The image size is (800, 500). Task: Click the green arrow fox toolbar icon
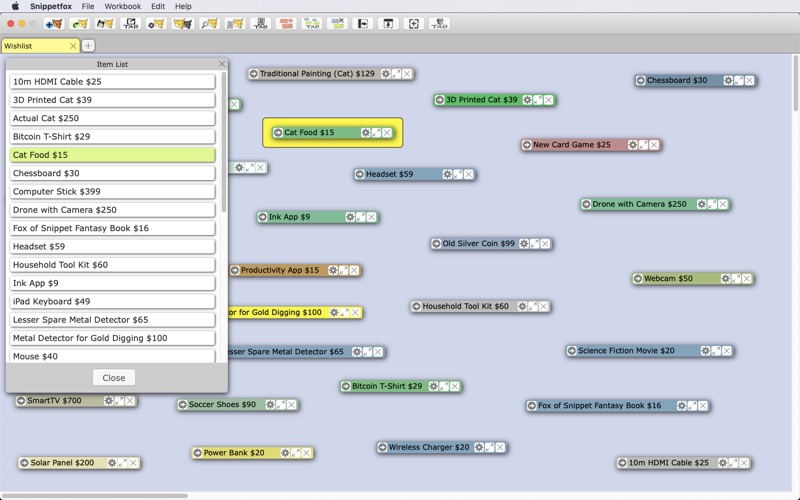click(x=80, y=23)
